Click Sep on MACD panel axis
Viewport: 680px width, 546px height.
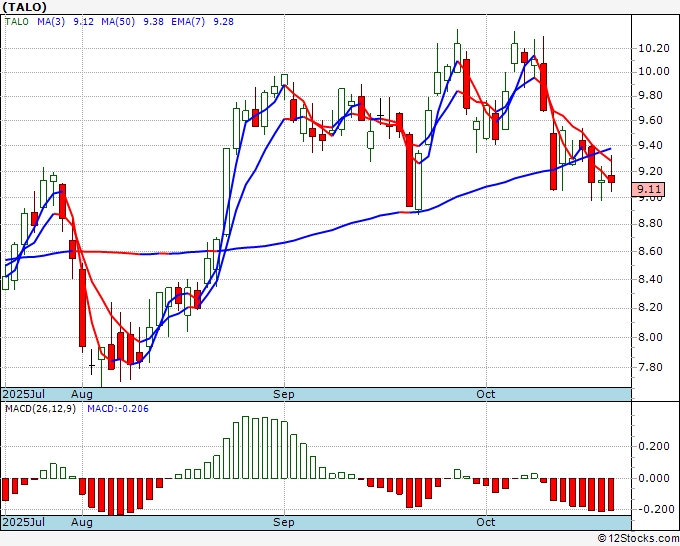284,522
